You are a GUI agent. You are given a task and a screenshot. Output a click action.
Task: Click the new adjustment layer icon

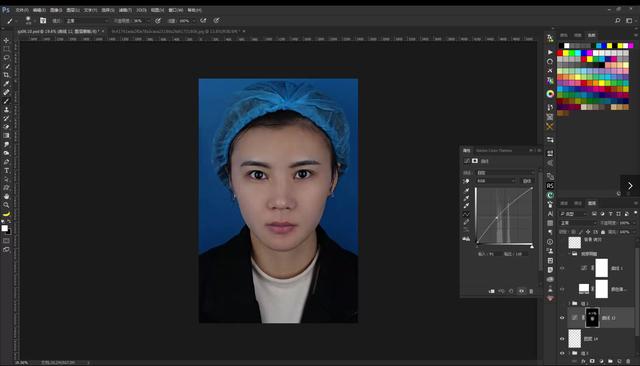coord(601,361)
